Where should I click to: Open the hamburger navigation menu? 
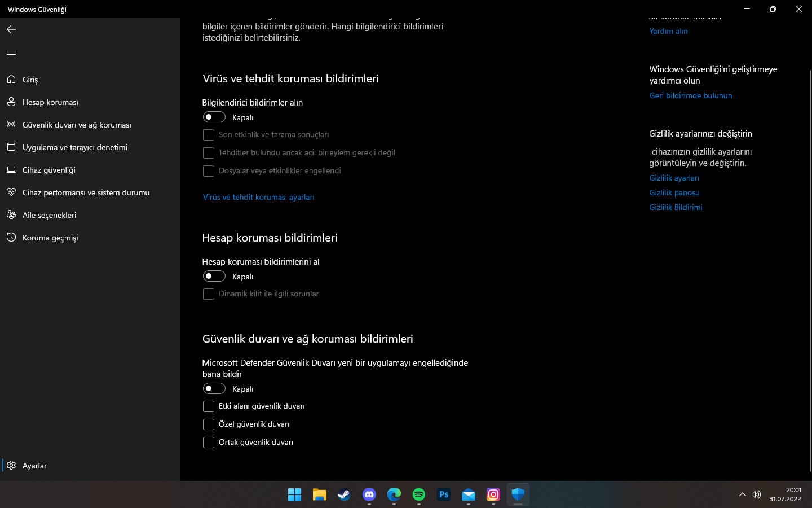coord(11,52)
